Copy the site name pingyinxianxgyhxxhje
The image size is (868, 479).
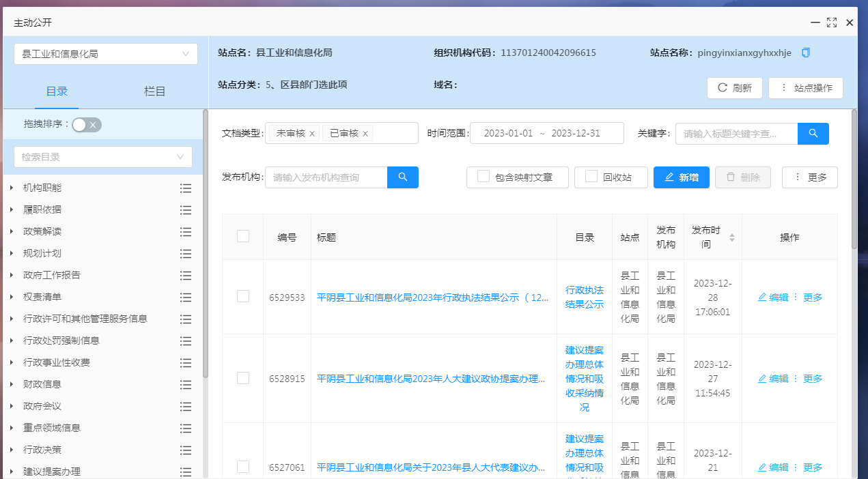(806, 53)
